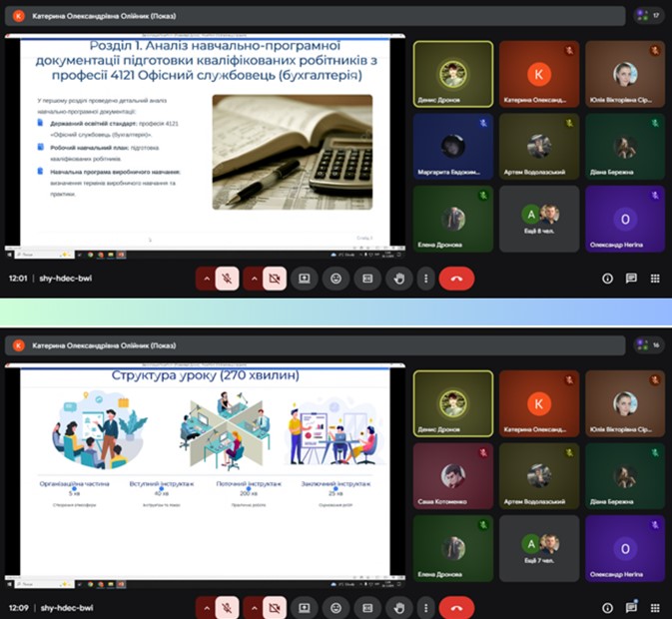Hang up the bottom meeting call
672x619 pixels.
click(x=457, y=607)
